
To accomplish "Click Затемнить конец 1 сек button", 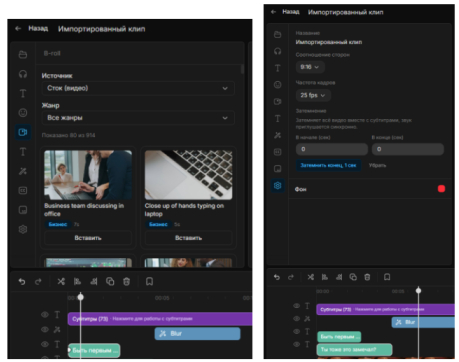I will click(x=328, y=165).
